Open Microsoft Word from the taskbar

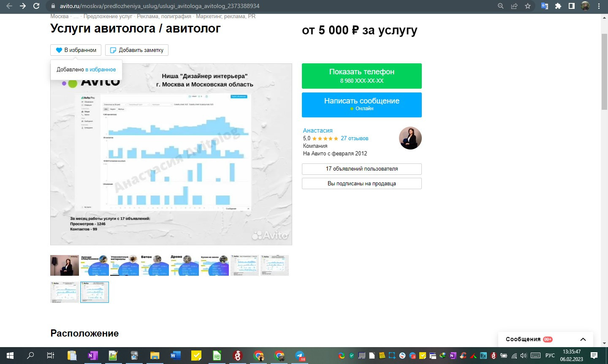[175, 356]
